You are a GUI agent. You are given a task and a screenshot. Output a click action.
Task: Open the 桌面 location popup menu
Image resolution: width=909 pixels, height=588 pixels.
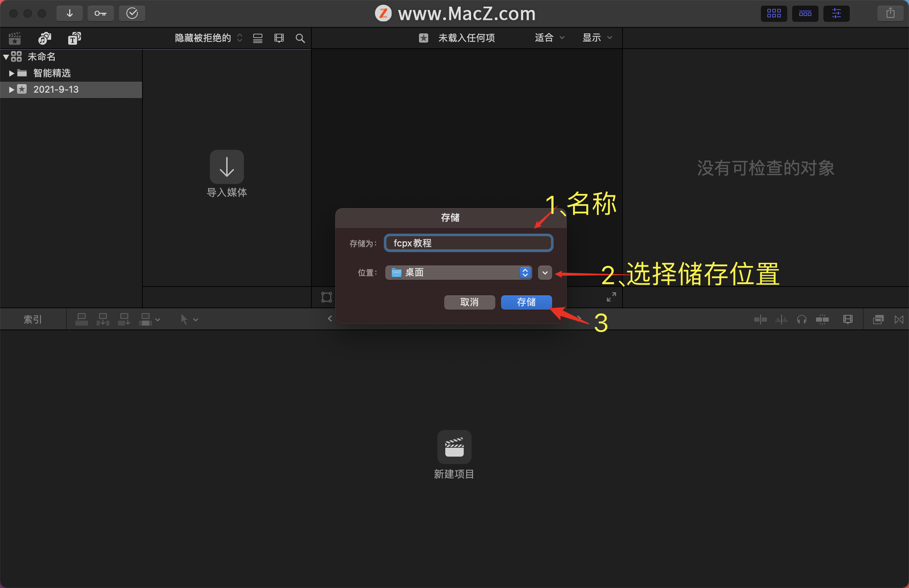tap(458, 273)
